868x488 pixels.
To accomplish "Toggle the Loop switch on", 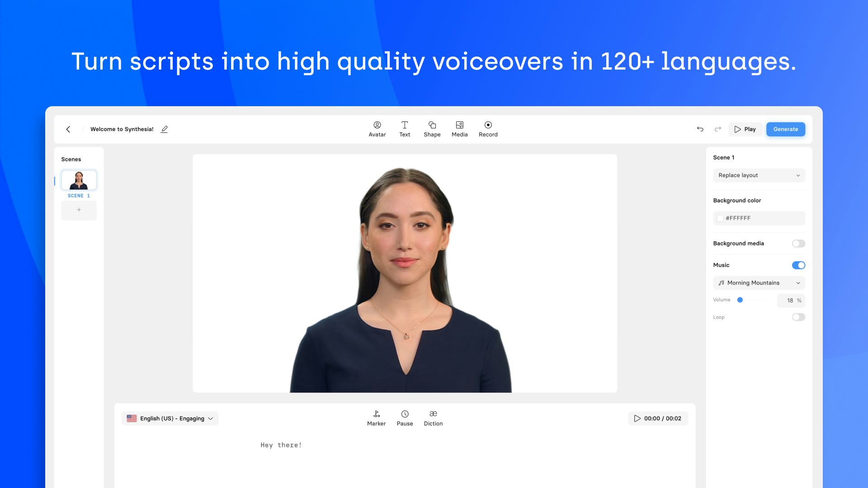I will [798, 316].
